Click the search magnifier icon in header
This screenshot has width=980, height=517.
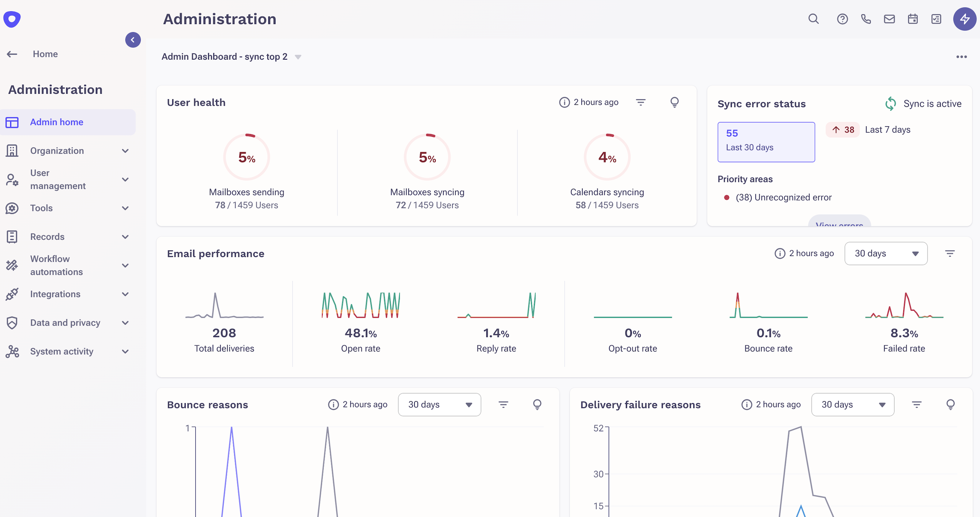pyautogui.click(x=813, y=19)
